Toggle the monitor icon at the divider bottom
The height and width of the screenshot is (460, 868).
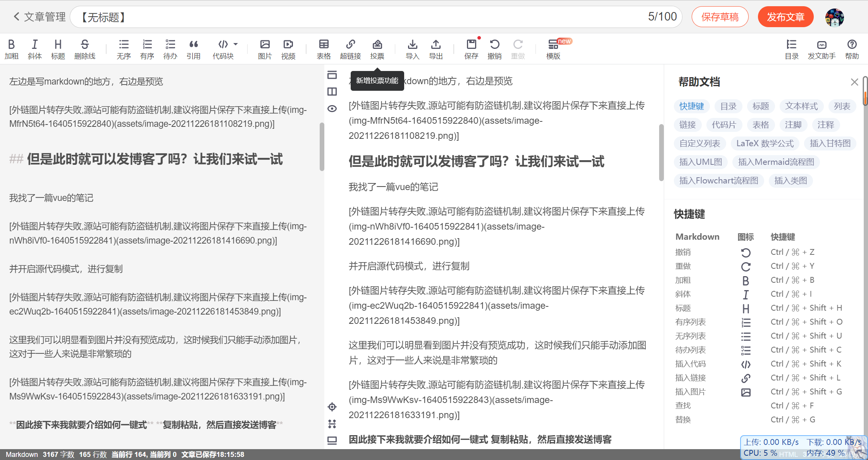pyautogui.click(x=332, y=441)
